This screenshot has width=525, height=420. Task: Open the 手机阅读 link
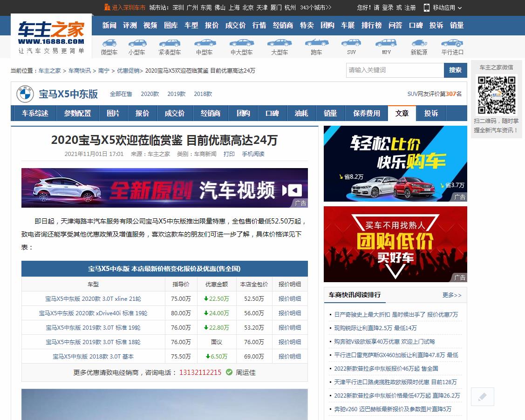tap(253, 154)
